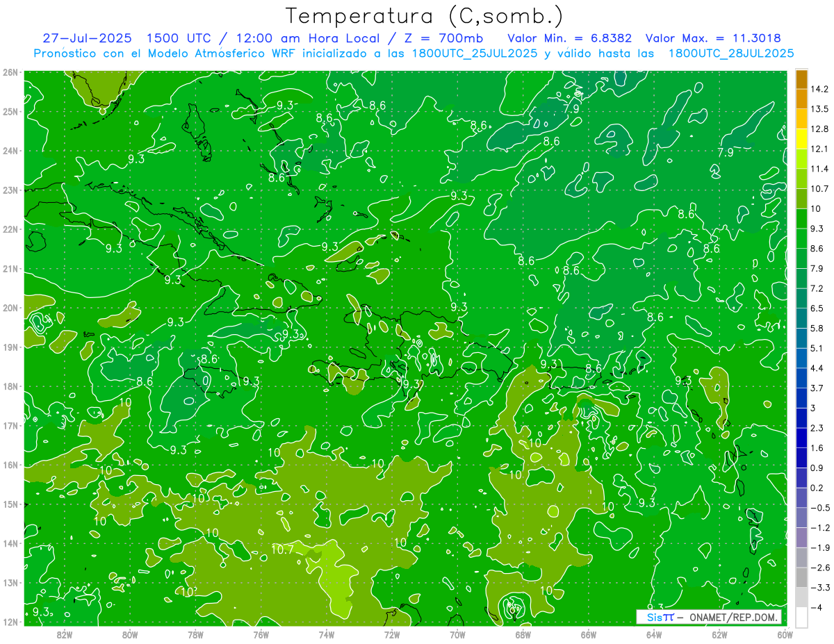The image size is (834, 644).
Task: Select the "64W" longitude axis label
Action: pyautogui.click(x=654, y=635)
